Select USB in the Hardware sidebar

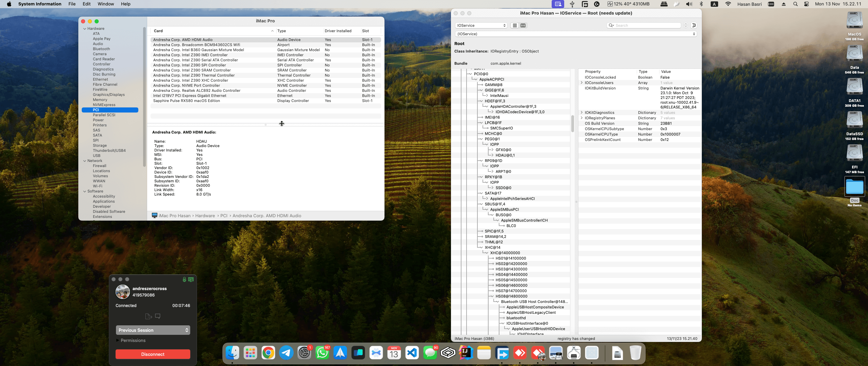pos(96,156)
